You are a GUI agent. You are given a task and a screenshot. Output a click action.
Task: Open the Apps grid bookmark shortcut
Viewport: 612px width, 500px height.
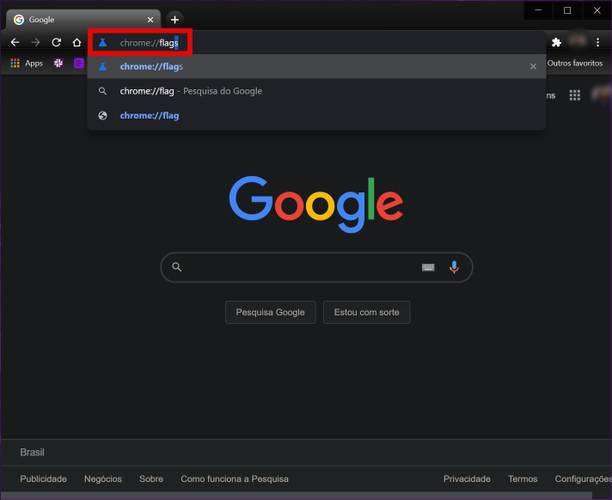[15, 63]
